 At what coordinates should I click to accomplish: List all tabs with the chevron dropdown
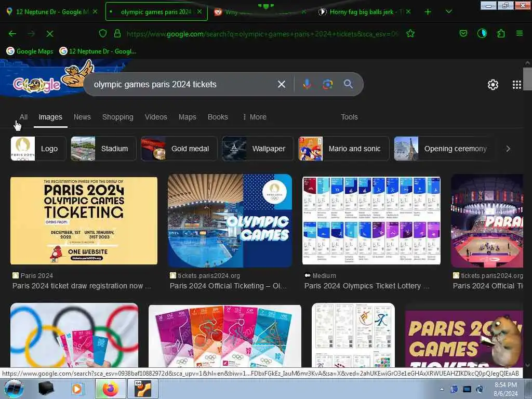[x=448, y=12]
